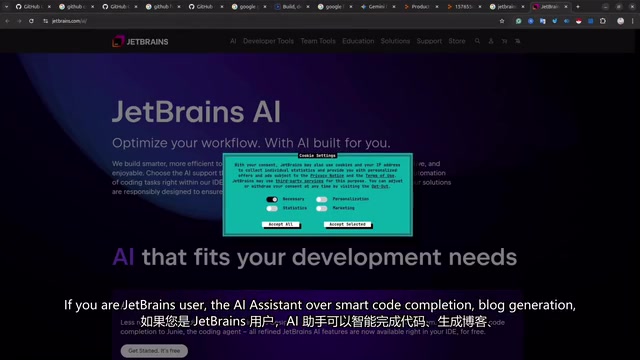Image resolution: width=640 pixels, height=360 pixels.
Task: Click the red and white extension icon
Action: click(578, 21)
